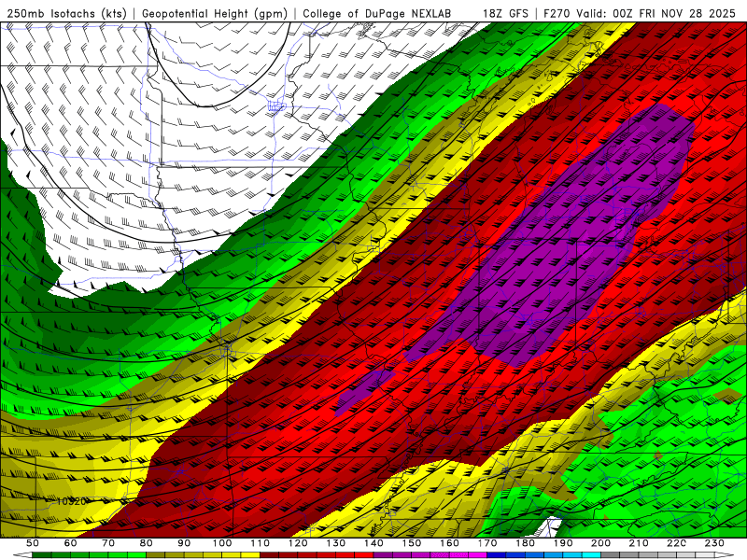
Task: Click the legend value '140'
Action: pyautogui.click(x=374, y=543)
